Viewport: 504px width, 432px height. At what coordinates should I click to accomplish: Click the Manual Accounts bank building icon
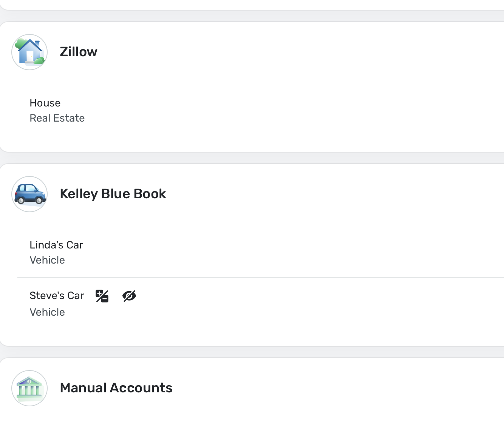29,388
